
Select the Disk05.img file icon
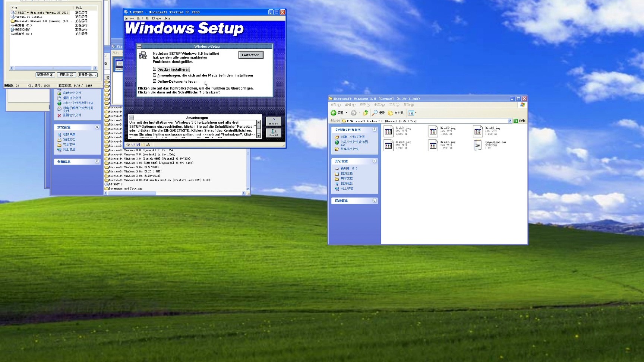point(433,145)
